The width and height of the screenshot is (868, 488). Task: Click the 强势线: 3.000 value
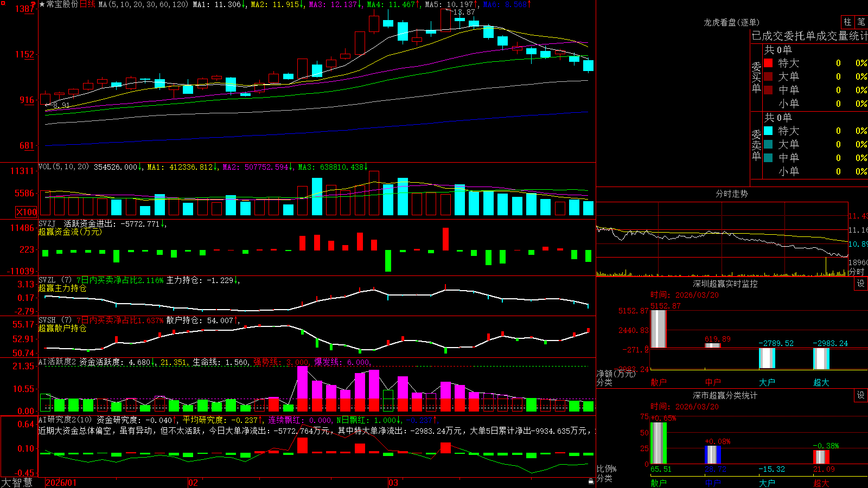pyautogui.click(x=282, y=362)
